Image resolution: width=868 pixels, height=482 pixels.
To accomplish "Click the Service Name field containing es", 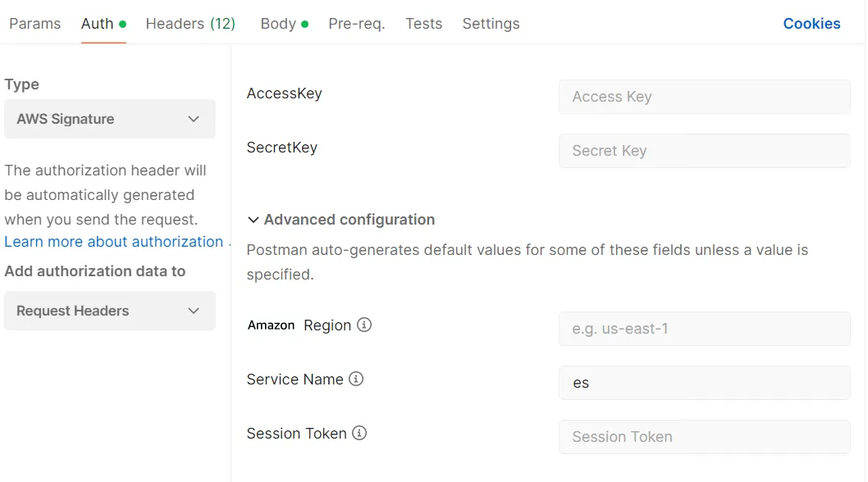I will click(x=704, y=383).
